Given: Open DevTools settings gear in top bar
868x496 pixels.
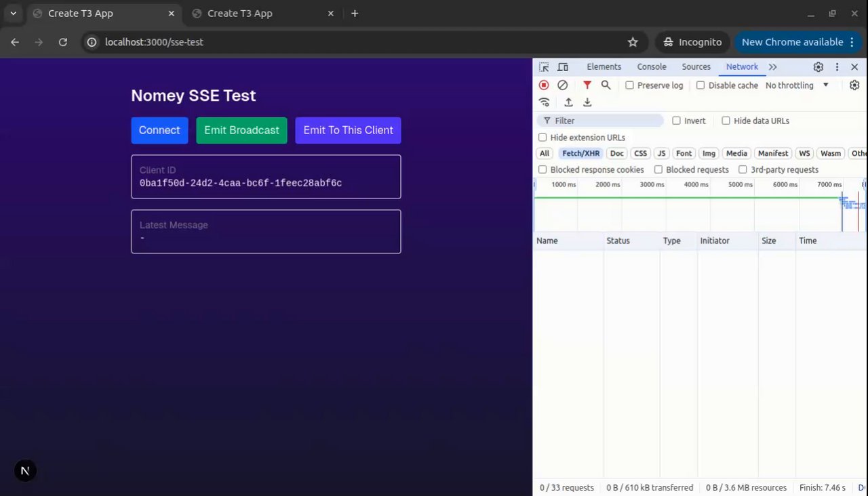Looking at the screenshot, I should pyautogui.click(x=818, y=67).
